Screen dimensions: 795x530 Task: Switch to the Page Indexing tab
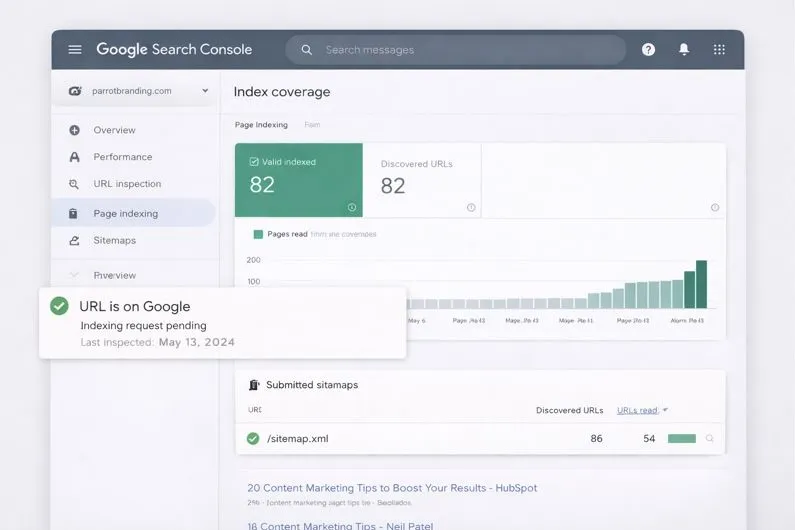[261, 125]
